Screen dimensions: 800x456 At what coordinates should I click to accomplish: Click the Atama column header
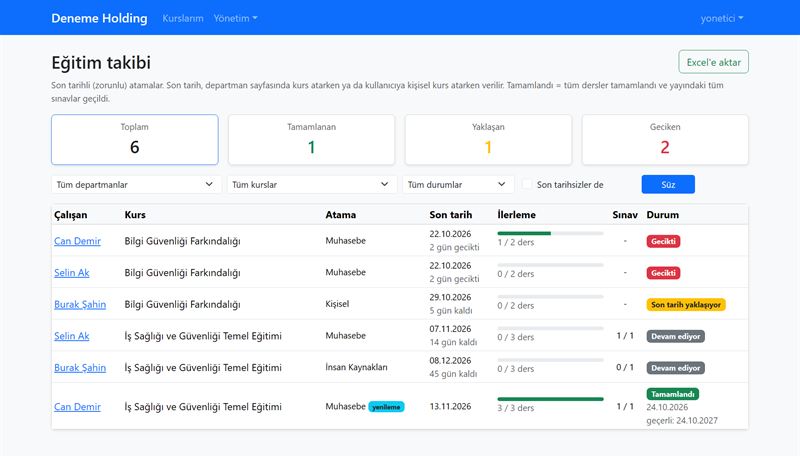pyautogui.click(x=341, y=215)
